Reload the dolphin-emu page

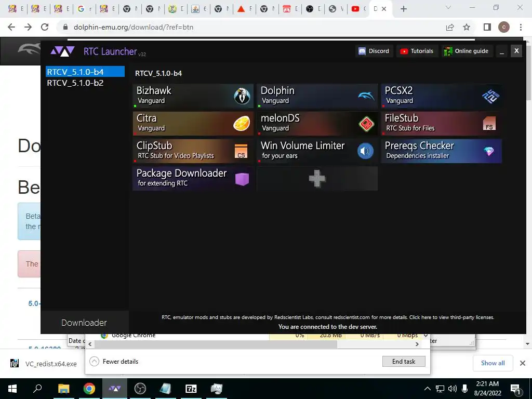click(45, 27)
